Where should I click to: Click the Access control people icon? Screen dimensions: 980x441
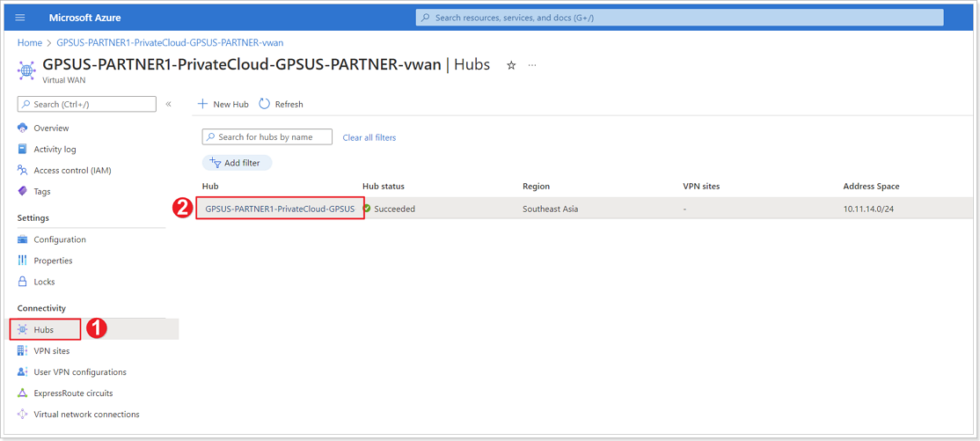coord(23,170)
